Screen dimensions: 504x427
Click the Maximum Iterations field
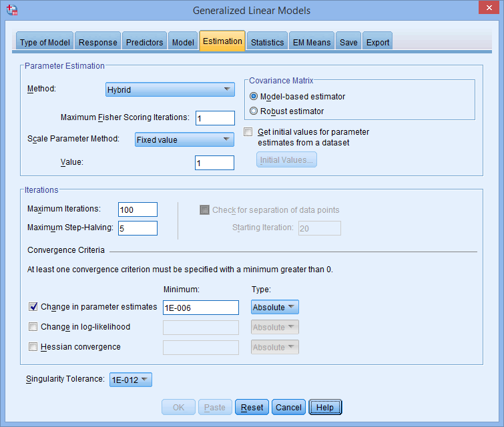(x=138, y=209)
